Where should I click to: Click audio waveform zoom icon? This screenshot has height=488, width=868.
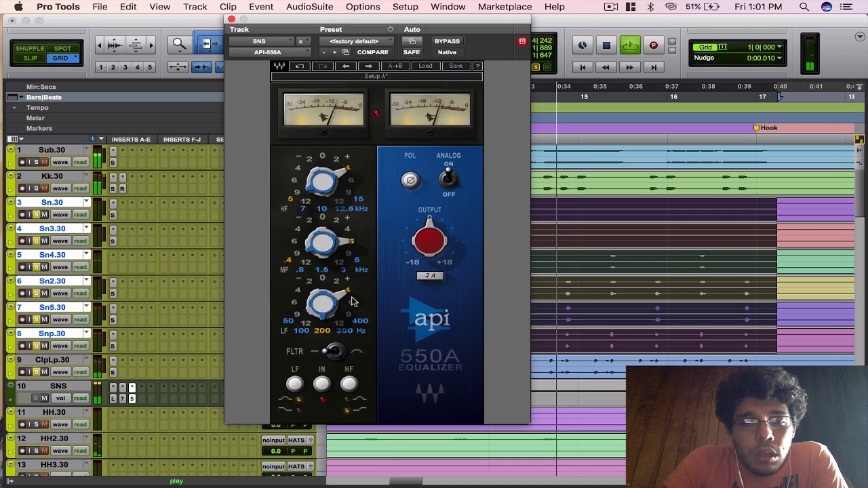click(115, 45)
